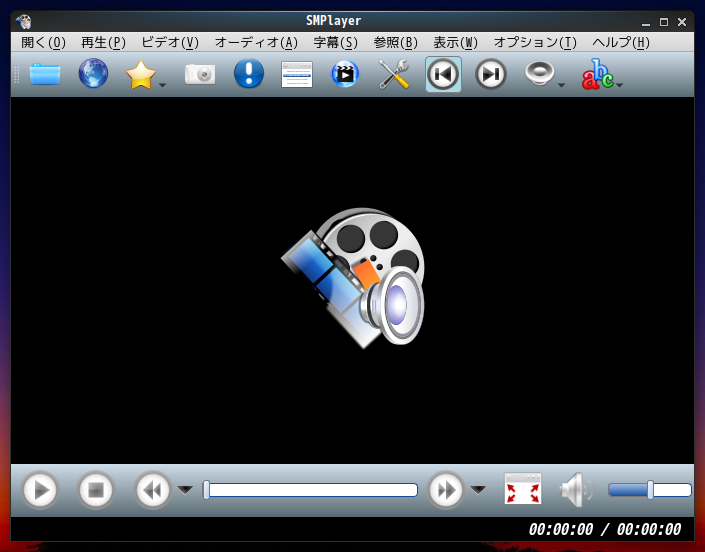The height and width of the screenshot is (552, 705).
Task: Minimize the SMPlayer window
Action: [646, 22]
